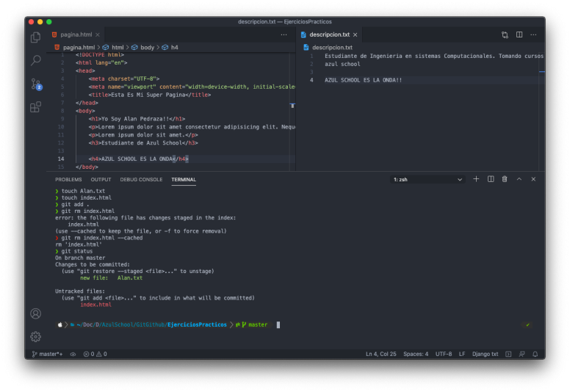Open the notifications bell in status bar
This screenshot has height=392, width=570.
(535, 354)
